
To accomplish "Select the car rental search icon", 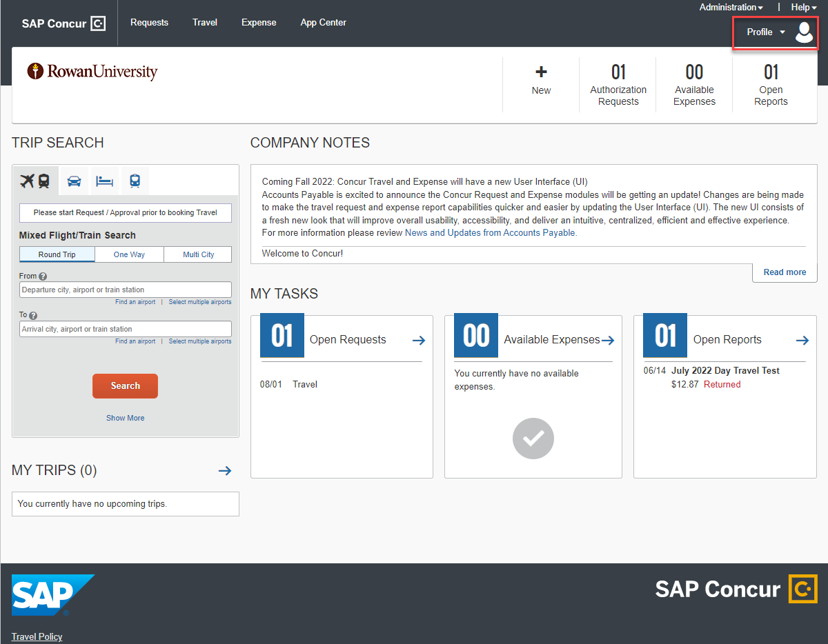I will (74, 181).
